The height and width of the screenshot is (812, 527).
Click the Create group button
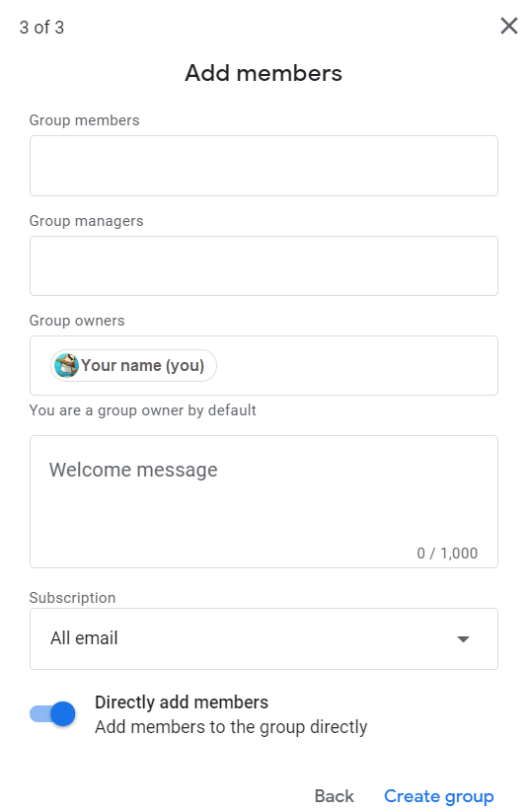click(438, 796)
